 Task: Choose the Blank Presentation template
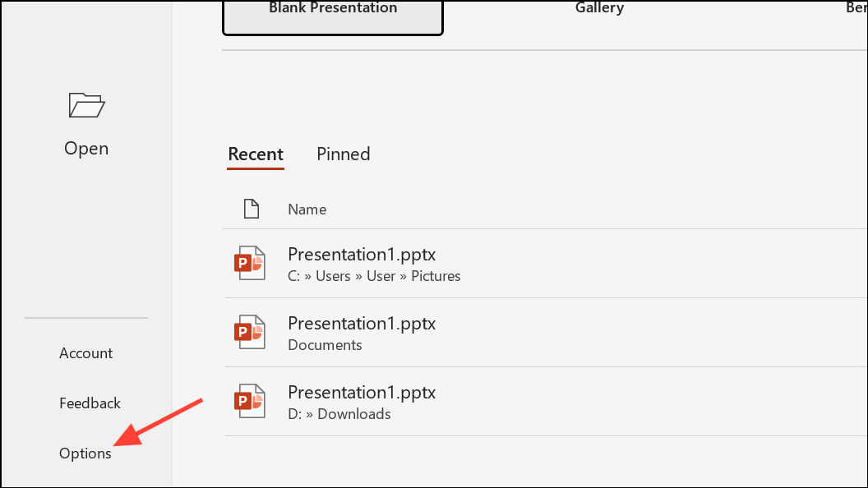[x=333, y=15]
